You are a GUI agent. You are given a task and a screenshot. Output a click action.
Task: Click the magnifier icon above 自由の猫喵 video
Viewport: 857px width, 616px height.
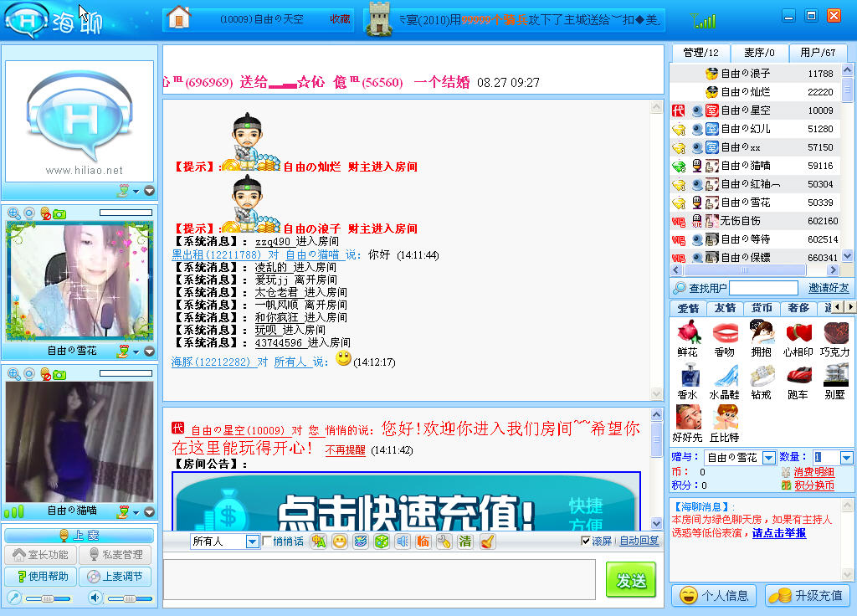click(13, 374)
